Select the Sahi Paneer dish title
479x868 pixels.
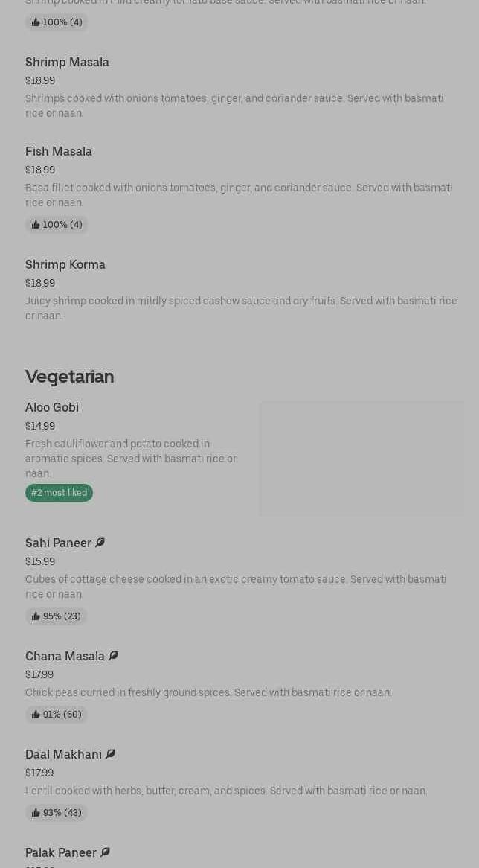click(58, 543)
